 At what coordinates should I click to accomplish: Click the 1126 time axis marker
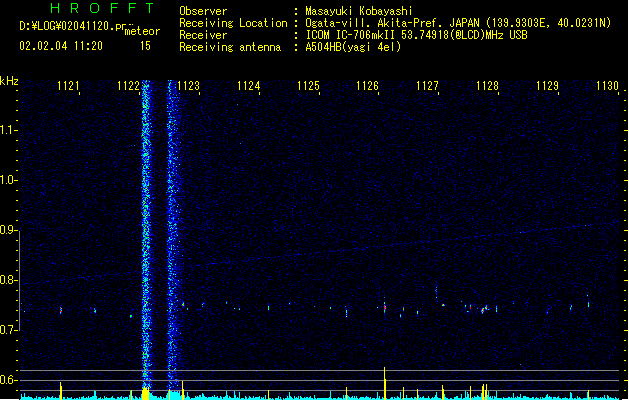(x=367, y=86)
